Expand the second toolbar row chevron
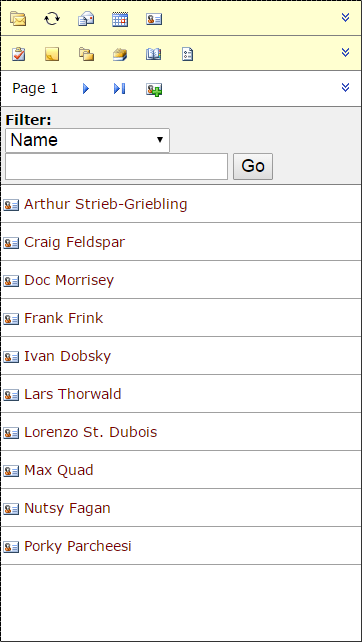 (x=346, y=52)
